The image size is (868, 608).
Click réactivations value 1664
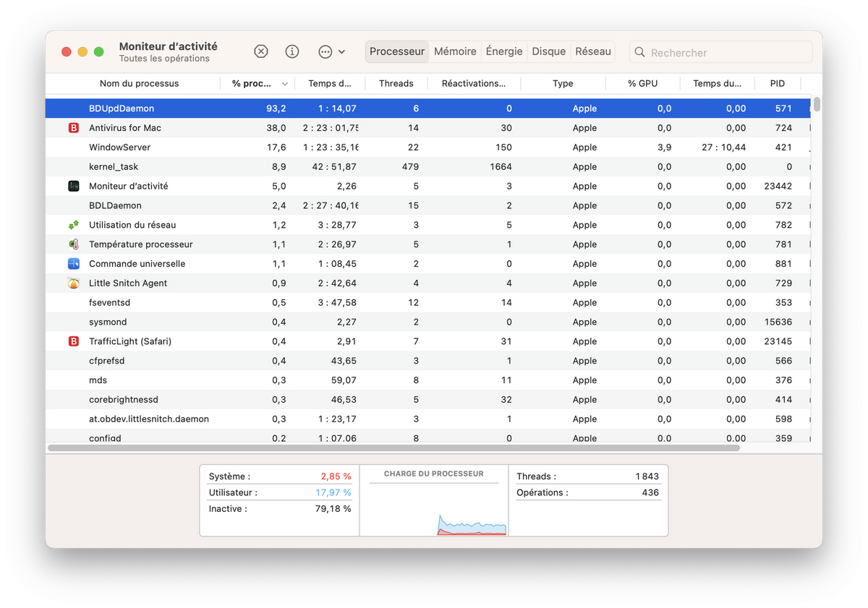(500, 167)
